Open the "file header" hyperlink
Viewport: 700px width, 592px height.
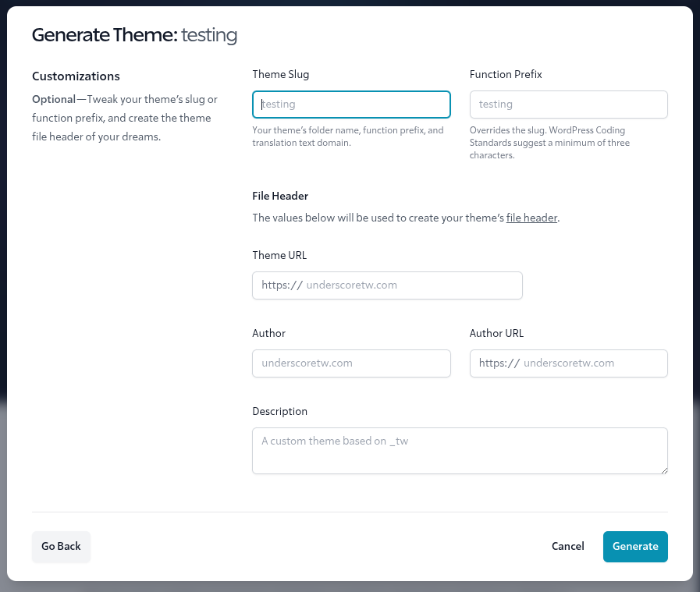point(531,218)
